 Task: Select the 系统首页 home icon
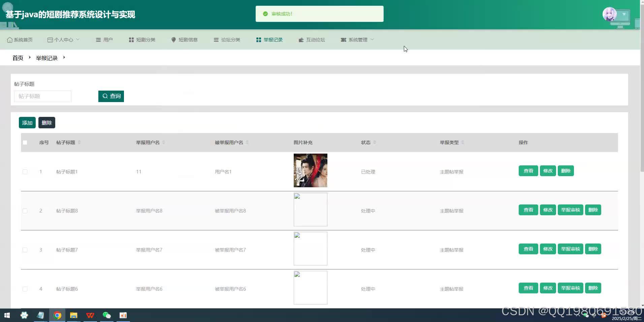(9, 39)
